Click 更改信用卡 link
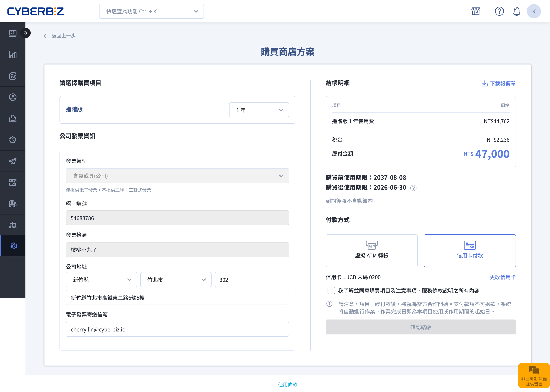The height and width of the screenshot is (392, 550). 503,277
